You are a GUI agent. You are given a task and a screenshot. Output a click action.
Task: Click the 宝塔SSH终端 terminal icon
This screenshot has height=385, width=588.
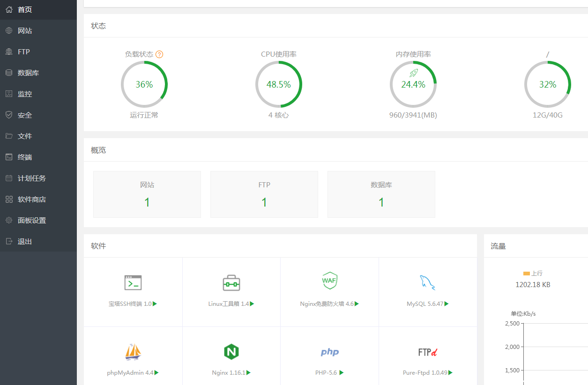pos(133,282)
